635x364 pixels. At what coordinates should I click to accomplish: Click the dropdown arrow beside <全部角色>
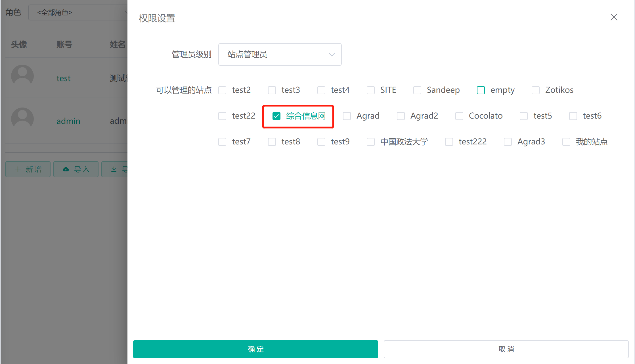126,12
